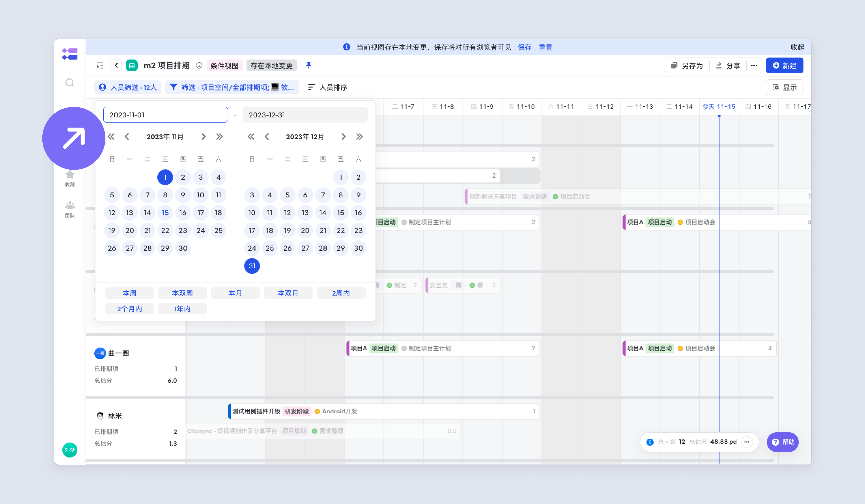
Task: Click the green calendar view icon
Action: coord(132,65)
